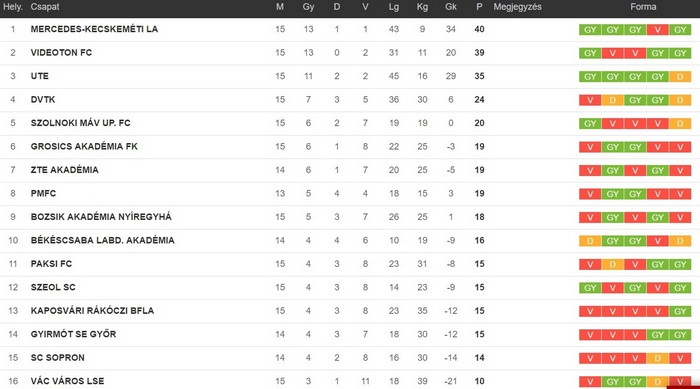Click the green GY badge in Szolnoki MÁV row

[x=590, y=124]
